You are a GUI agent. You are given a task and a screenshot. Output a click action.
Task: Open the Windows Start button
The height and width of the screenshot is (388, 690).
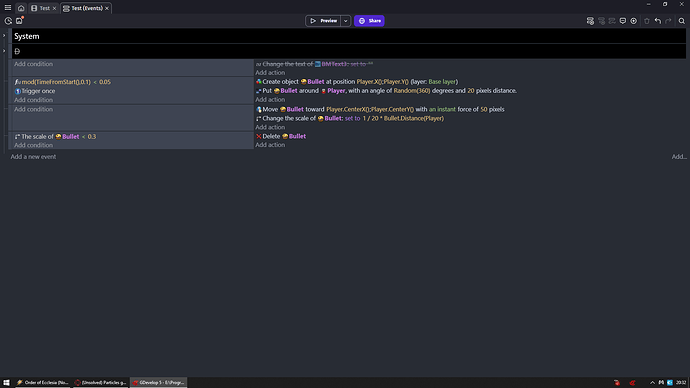tap(6, 383)
